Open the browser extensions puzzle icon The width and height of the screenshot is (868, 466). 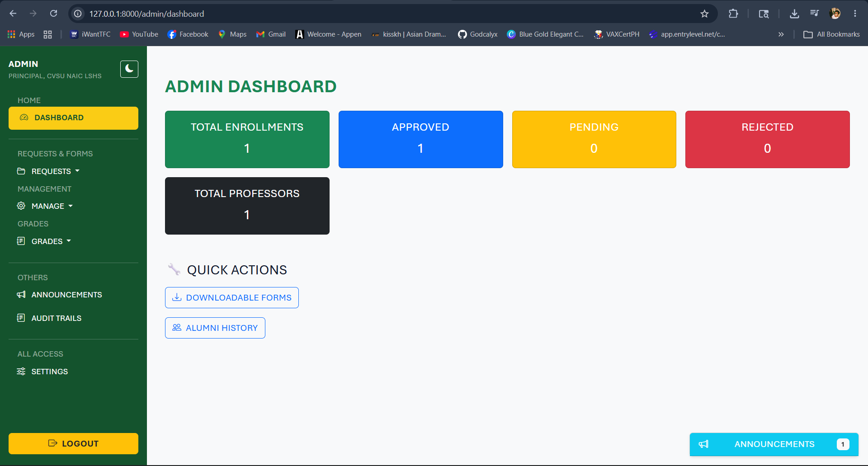tap(733, 14)
